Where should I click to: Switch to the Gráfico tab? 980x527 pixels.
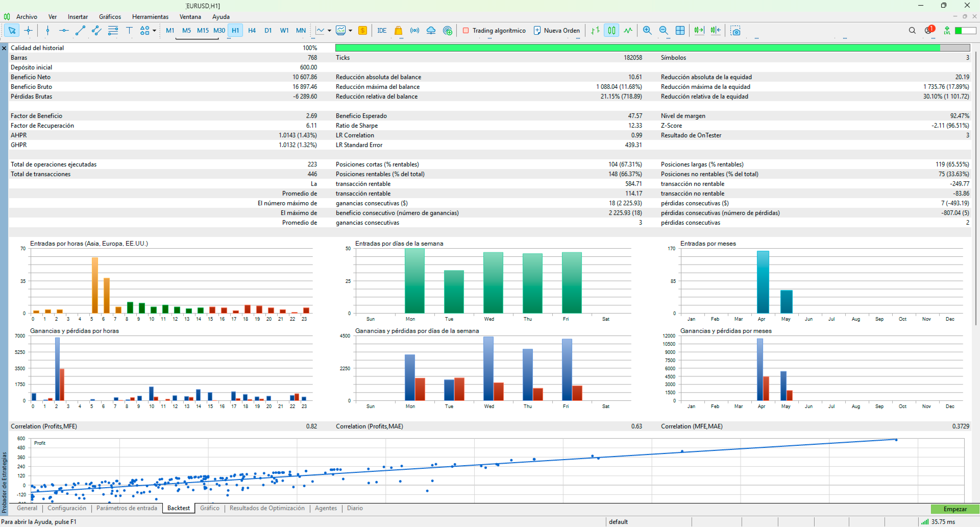[210, 508]
